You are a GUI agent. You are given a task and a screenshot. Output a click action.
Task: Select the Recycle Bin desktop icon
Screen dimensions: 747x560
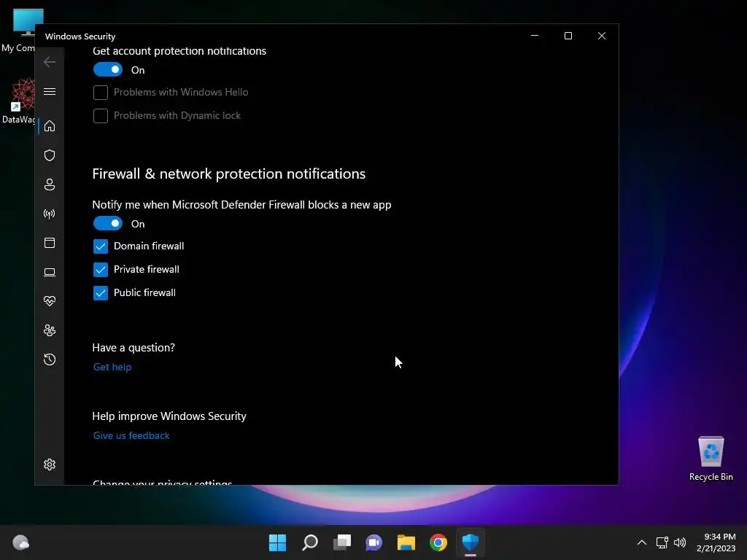click(711, 459)
